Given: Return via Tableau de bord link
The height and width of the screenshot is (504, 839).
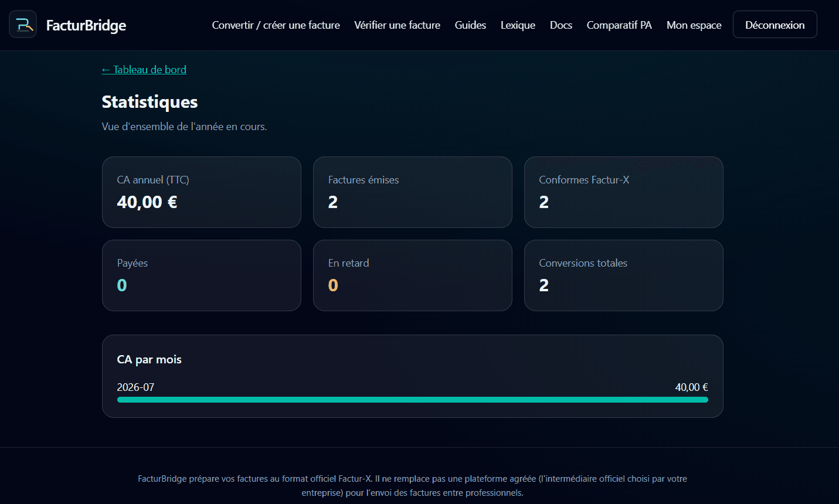Looking at the screenshot, I should coord(144,70).
